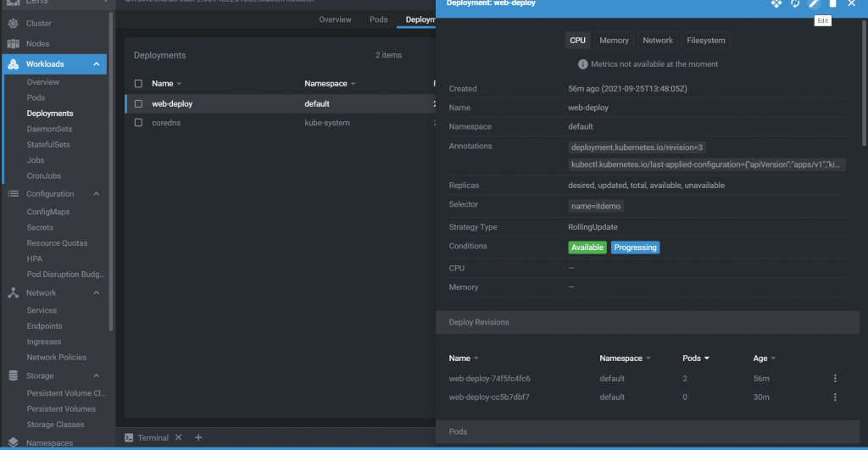This screenshot has width=868, height=450.
Task: Open actions menu for web-deploy-cc5b7dbf7
Action: (x=835, y=397)
